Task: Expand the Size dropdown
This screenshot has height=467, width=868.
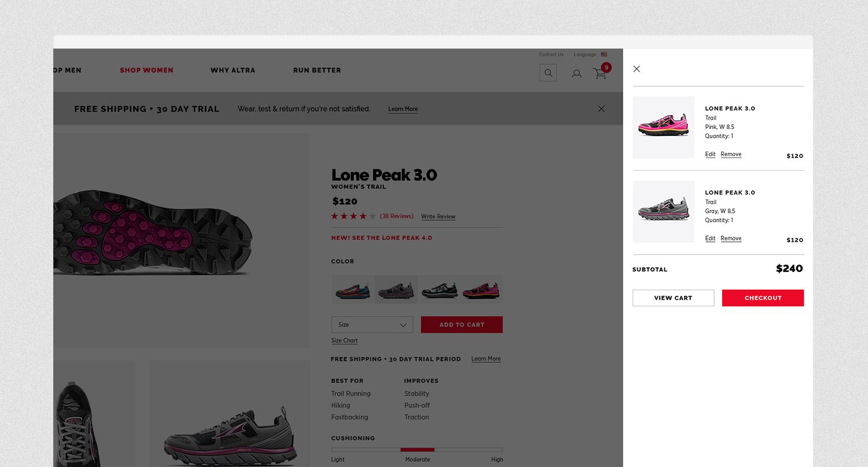Action: (x=372, y=325)
